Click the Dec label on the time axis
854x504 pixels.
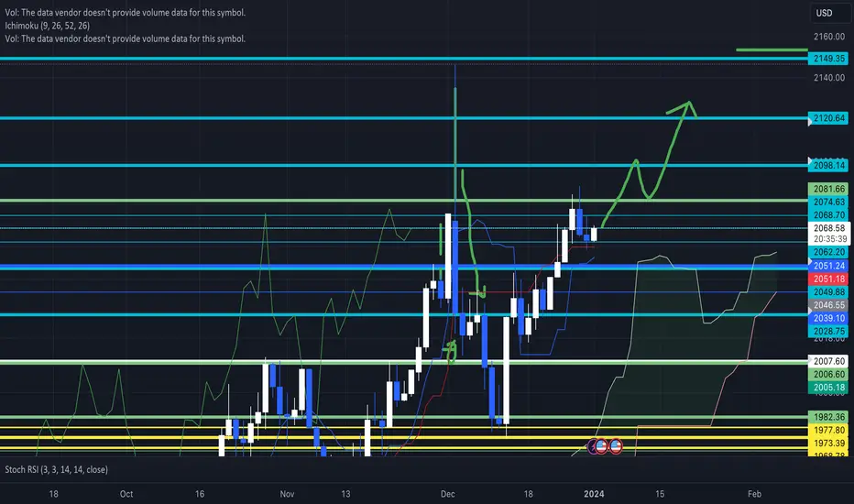(x=448, y=494)
